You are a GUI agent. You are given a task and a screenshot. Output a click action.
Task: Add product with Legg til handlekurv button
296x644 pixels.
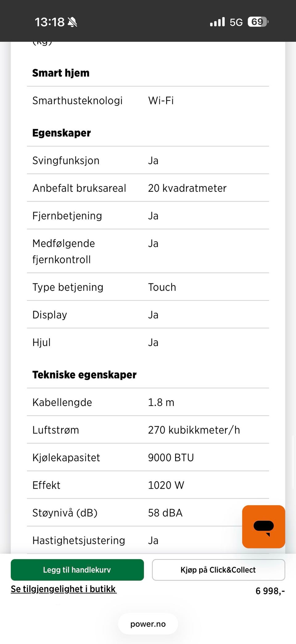77,570
